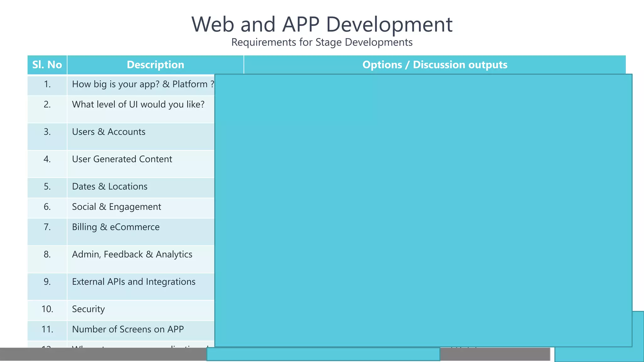Click the teal box in bottom-right corner
The width and height of the screenshot is (644, 362).
click(599, 354)
